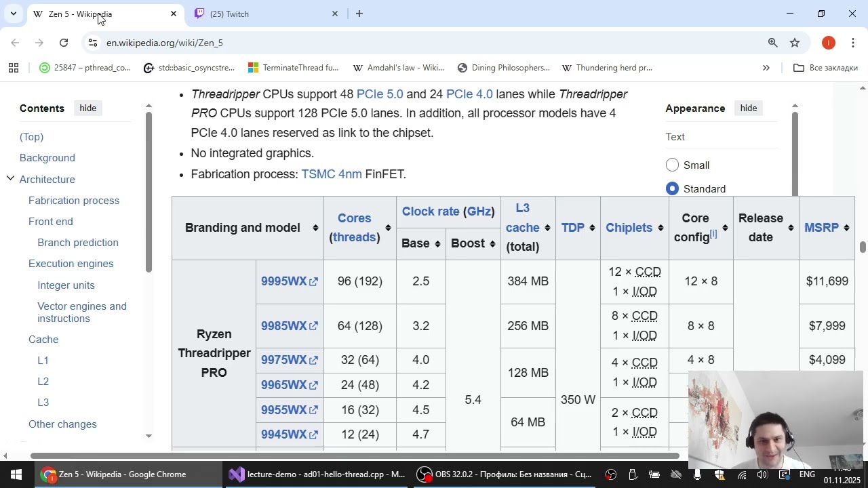
Task: Open the PCIe 5.0 link
Action: tap(380, 94)
